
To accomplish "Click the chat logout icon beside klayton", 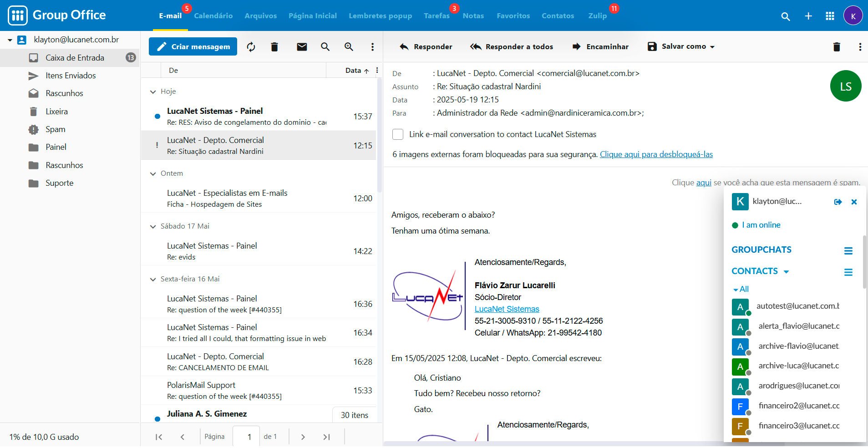I will pyautogui.click(x=838, y=202).
